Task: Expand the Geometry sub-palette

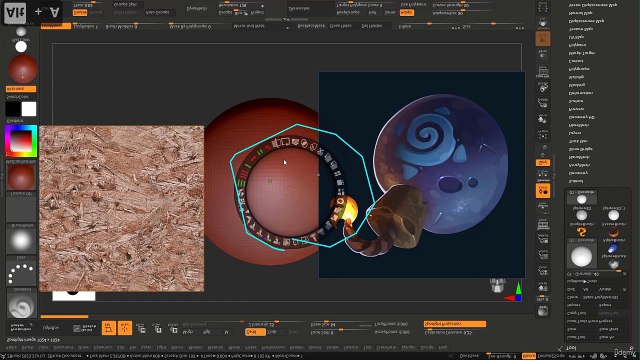Action: tap(578, 173)
